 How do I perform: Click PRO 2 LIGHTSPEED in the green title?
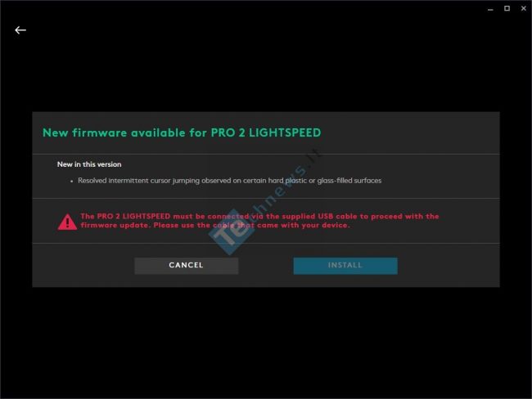point(266,132)
